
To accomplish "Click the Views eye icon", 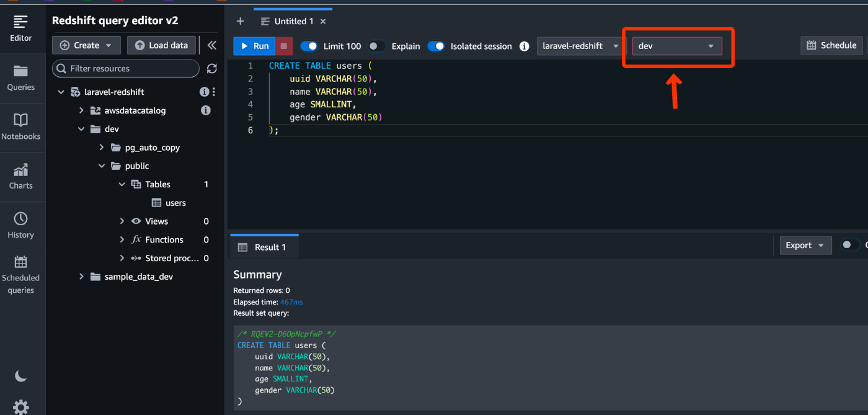I will [x=136, y=221].
